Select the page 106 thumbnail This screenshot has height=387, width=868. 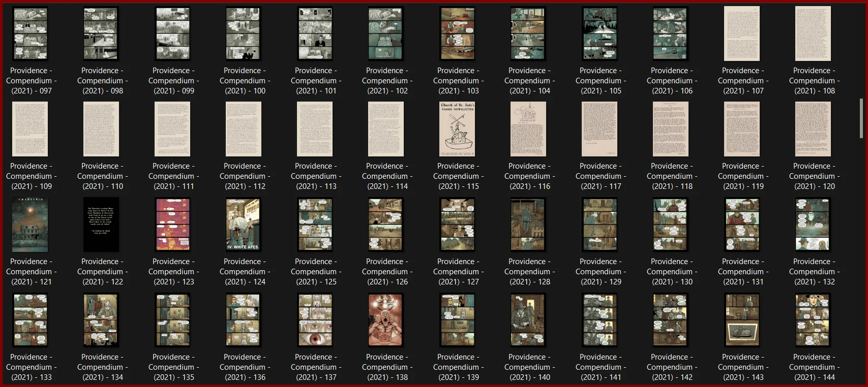671,34
